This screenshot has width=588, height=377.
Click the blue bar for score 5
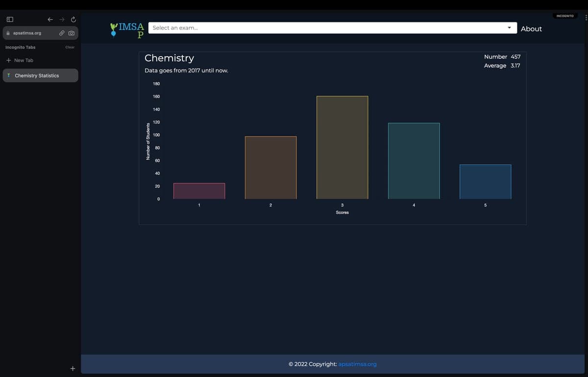(x=485, y=182)
